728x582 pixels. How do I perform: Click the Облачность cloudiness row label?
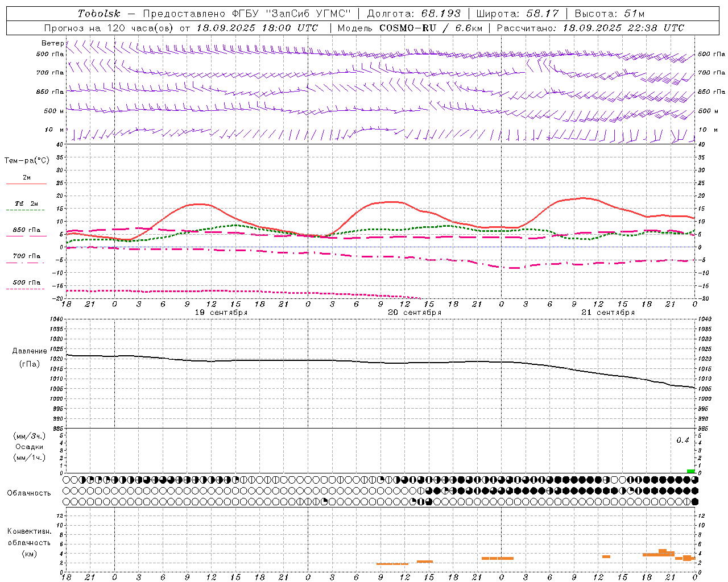pyautogui.click(x=29, y=493)
